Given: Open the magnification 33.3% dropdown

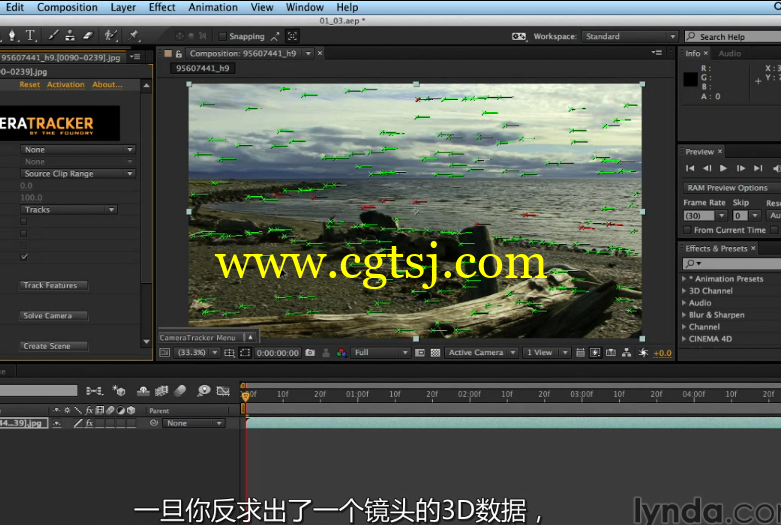Looking at the screenshot, I should [x=198, y=353].
